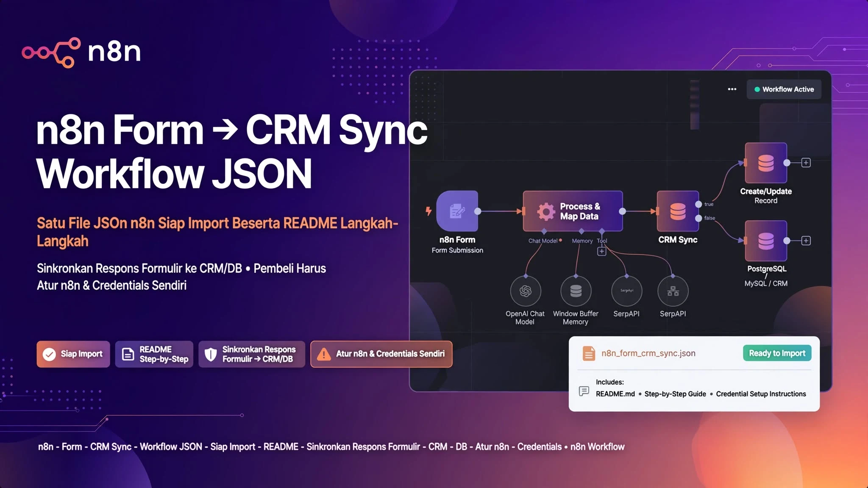This screenshot has width=868, height=488.
Task: Add node after Create/Update Record plus
Action: point(806,163)
